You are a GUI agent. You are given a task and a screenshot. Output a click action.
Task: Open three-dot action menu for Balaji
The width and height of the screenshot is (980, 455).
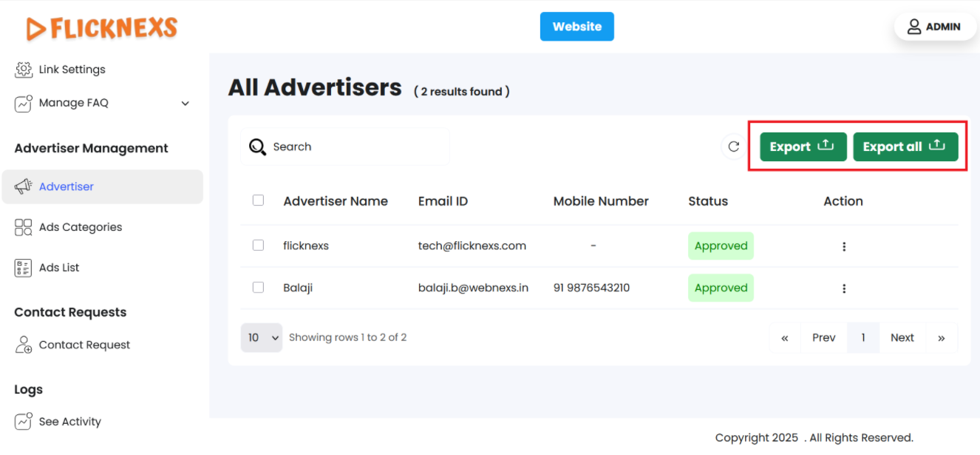coord(844,289)
